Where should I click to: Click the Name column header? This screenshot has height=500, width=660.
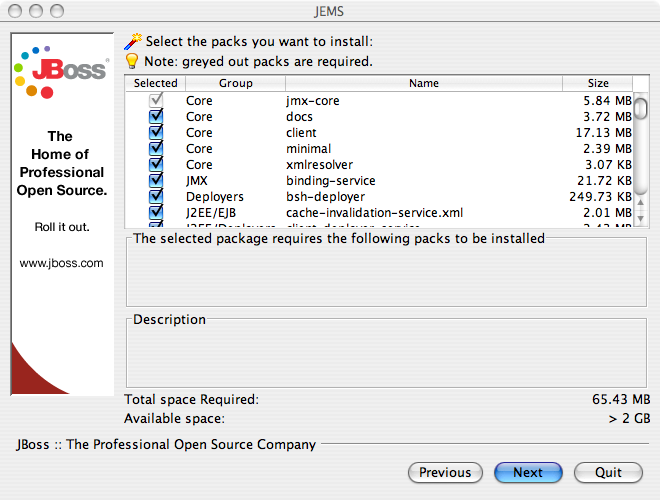[424, 83]
